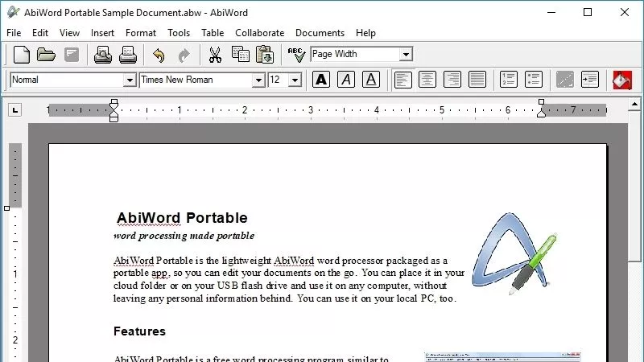
Task: Create a new blank document
Action: point(22,55)
